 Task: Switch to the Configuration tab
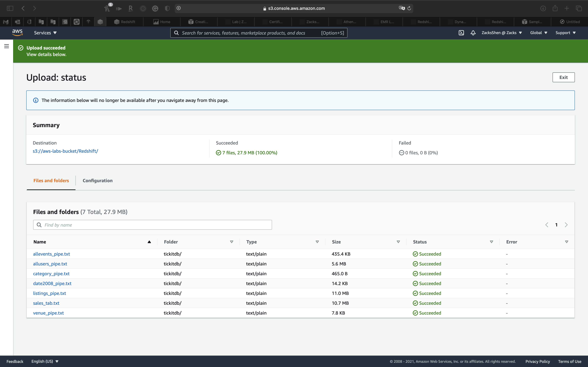[97, 181]
